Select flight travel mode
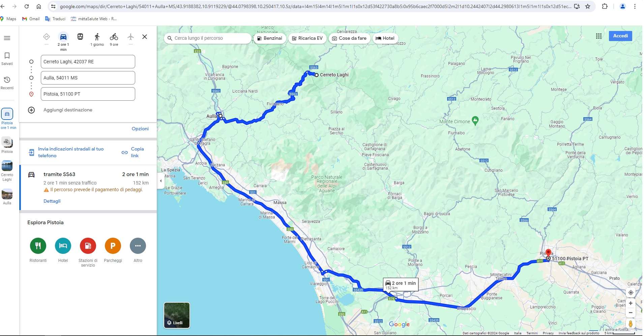This screenshot has width=644, height=336. 131,37
